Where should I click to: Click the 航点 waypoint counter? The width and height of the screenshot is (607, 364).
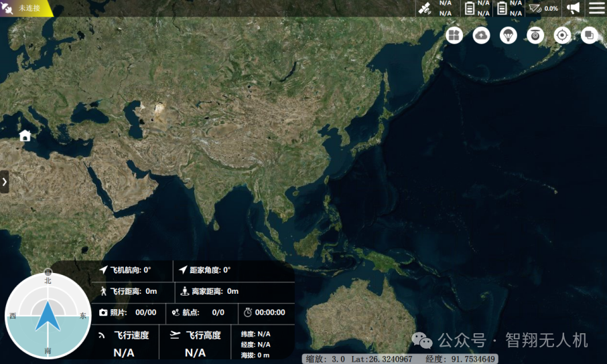pos(198,312)
